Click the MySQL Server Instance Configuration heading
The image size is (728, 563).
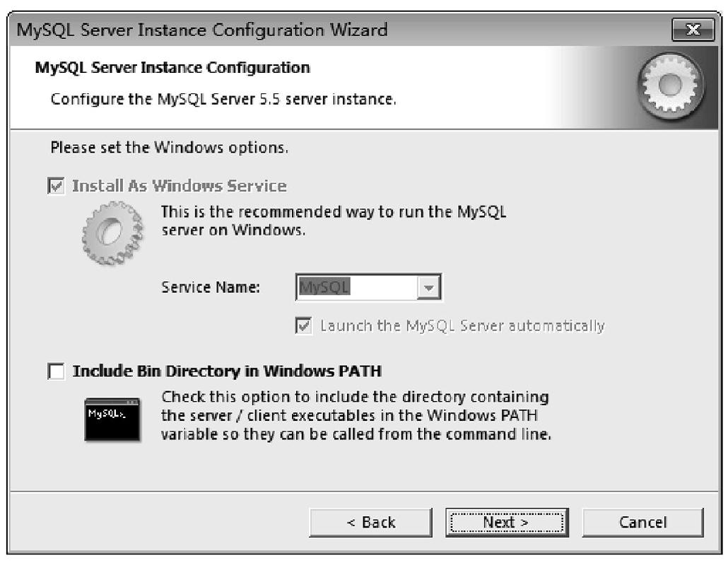pyautogui.click(x=172, y=68)
